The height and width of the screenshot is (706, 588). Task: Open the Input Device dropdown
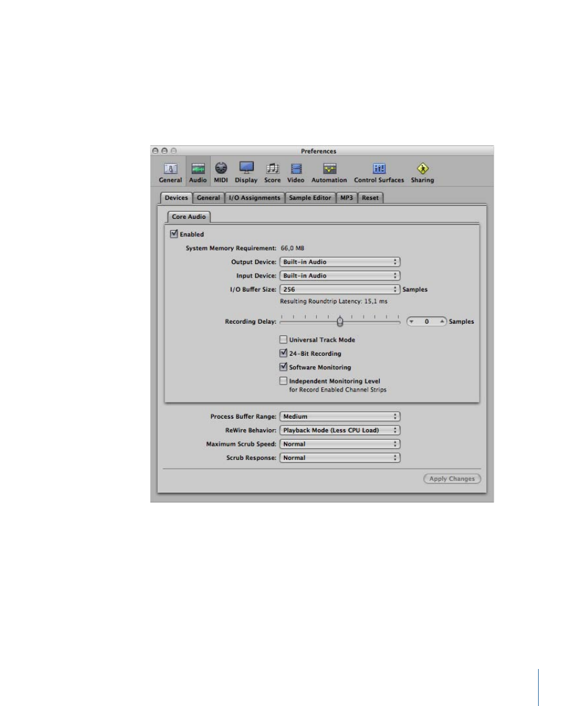click(x=340, y=276)
